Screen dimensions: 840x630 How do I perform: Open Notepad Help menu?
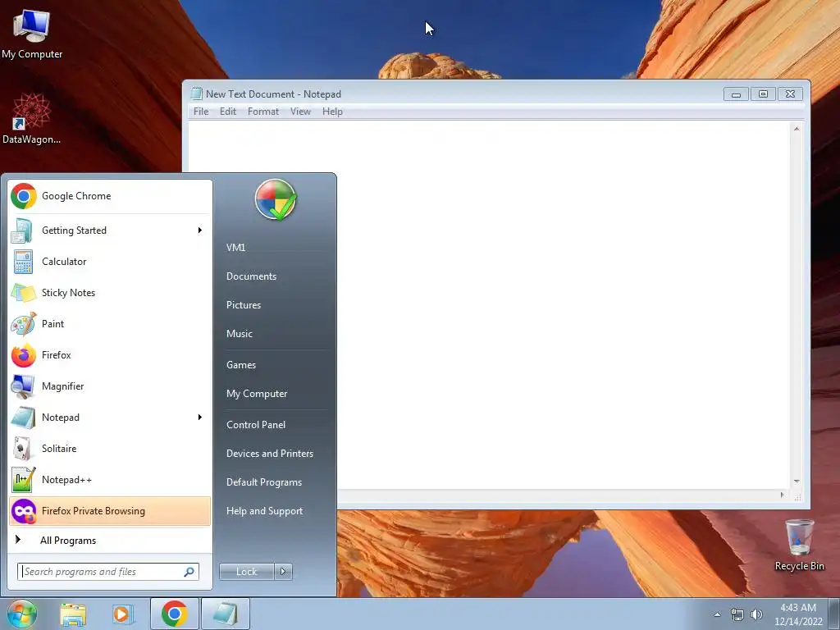point(332,112)
